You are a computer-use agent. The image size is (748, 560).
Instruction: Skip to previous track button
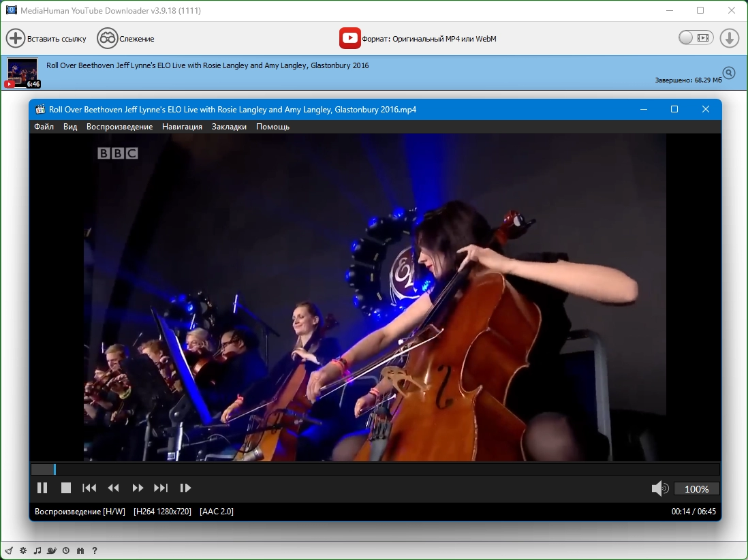coord(89,488)
